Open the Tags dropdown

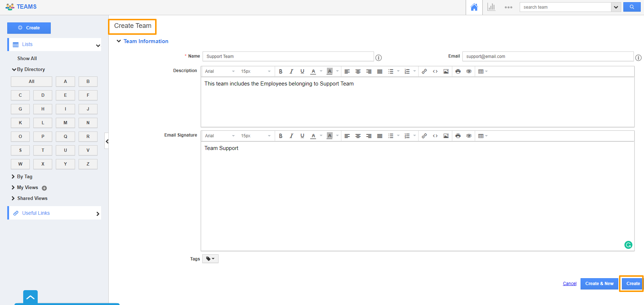pyautogui.click(x=210, y=259)
